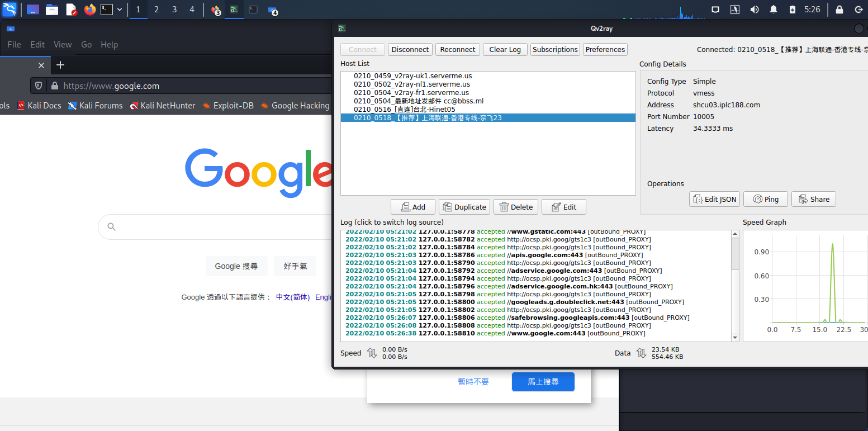Select host 0210_0504_v2ray-fr1.serverme.us
Viewport: 868px width, 431px height.
(488, 92)
